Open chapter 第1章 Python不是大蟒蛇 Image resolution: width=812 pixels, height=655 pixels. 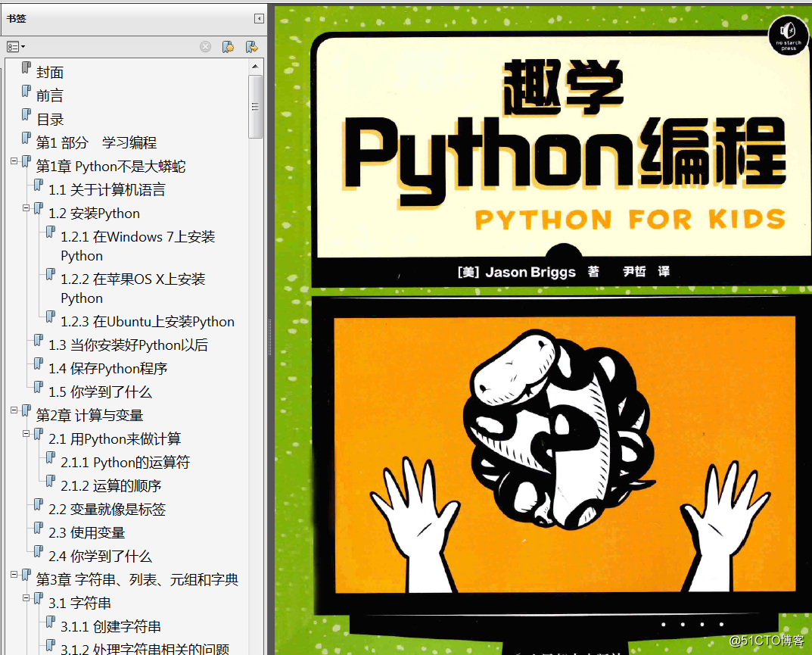tap(110, 167)
